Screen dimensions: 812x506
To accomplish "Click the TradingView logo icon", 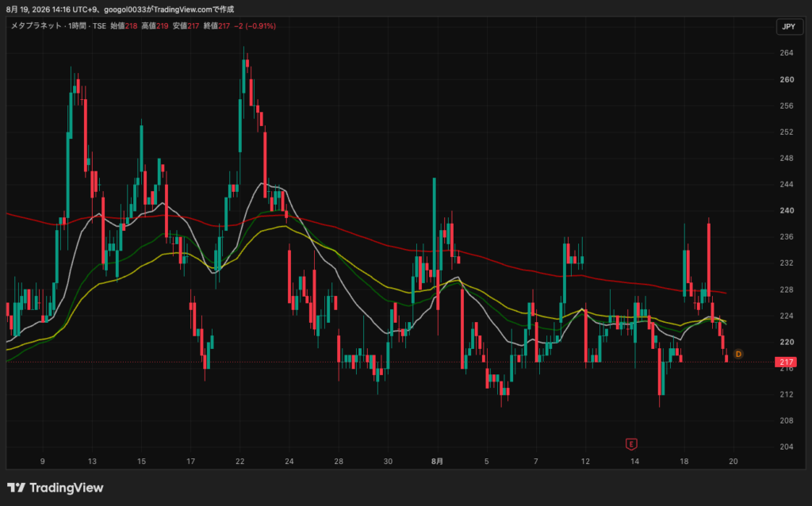I will tap(16, 487).
